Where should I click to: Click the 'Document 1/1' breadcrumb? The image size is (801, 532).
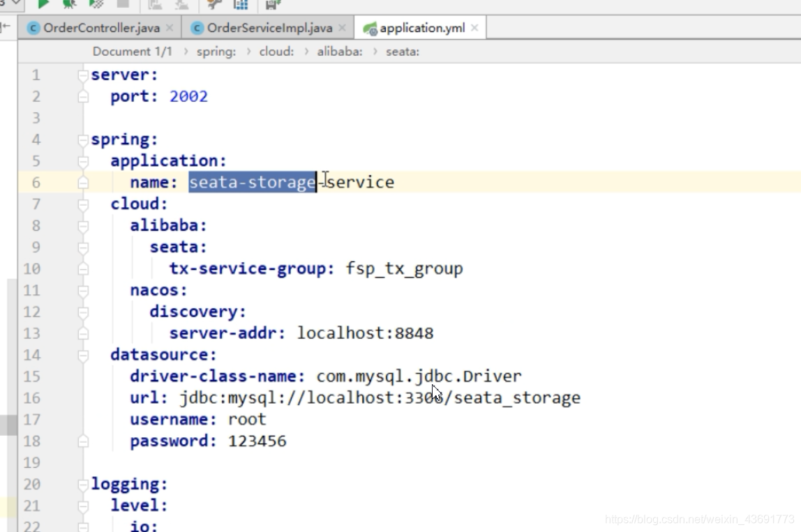coord(133,52)
